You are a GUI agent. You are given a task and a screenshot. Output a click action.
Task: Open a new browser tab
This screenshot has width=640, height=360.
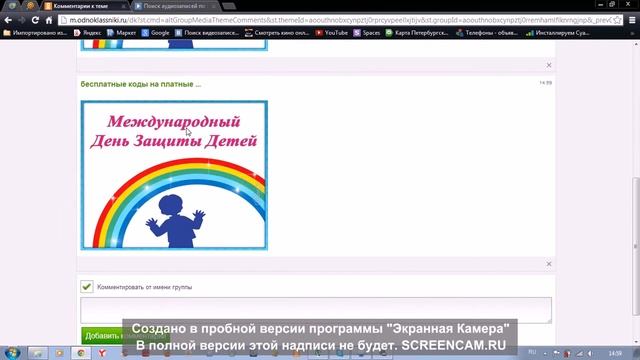pyautogui.click(x=229, y=6)
